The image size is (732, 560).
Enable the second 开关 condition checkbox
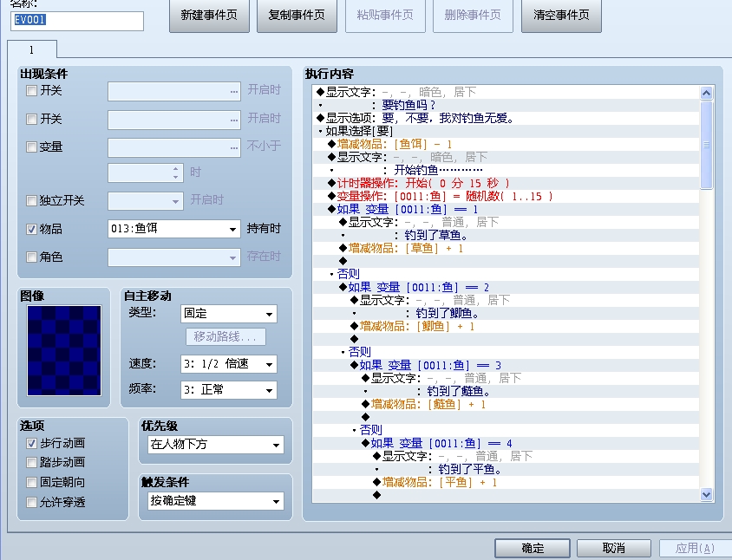pyautogui.click(x=31, y=119)
